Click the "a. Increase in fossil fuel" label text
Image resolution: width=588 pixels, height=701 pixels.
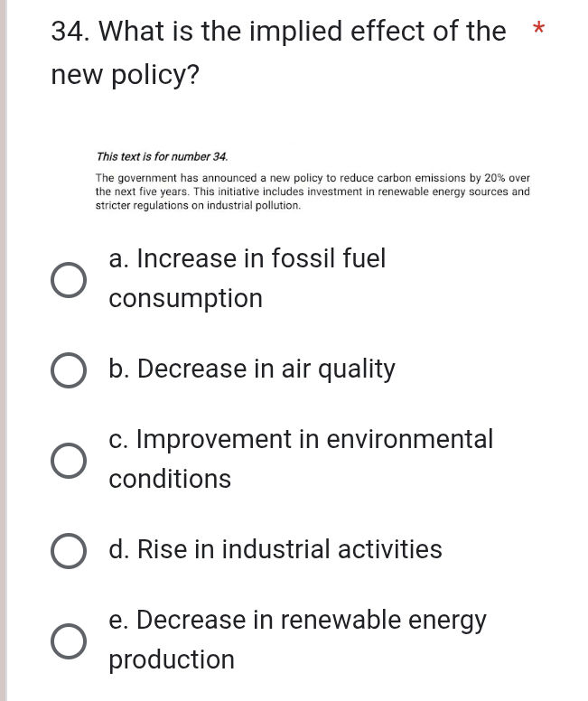tap(247, 259)
